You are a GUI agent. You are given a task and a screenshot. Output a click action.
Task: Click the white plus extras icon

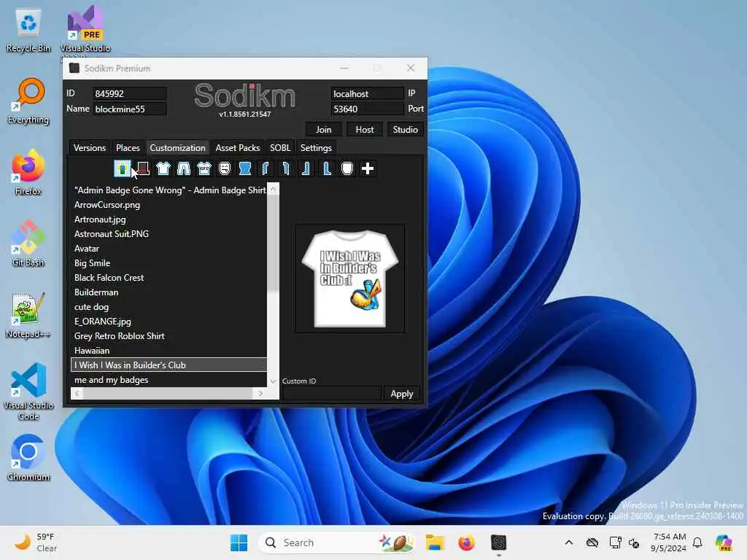click(368, 168)
